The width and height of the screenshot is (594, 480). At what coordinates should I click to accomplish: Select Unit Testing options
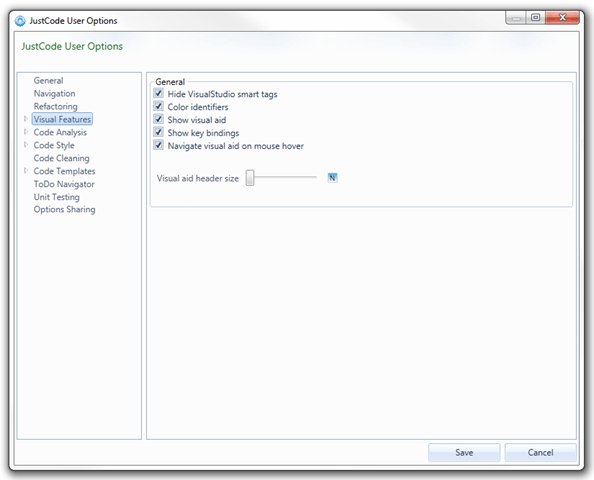point(56,197)
